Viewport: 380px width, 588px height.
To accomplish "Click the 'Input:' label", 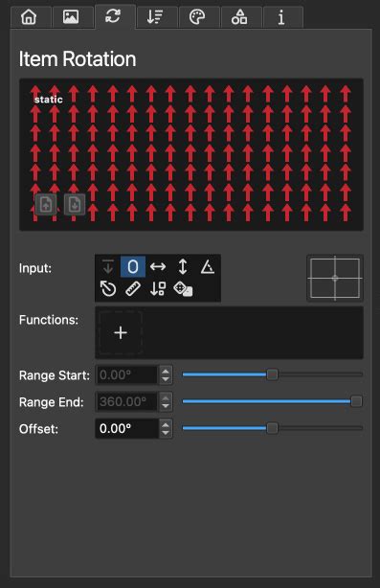I will tap(35, 268).
